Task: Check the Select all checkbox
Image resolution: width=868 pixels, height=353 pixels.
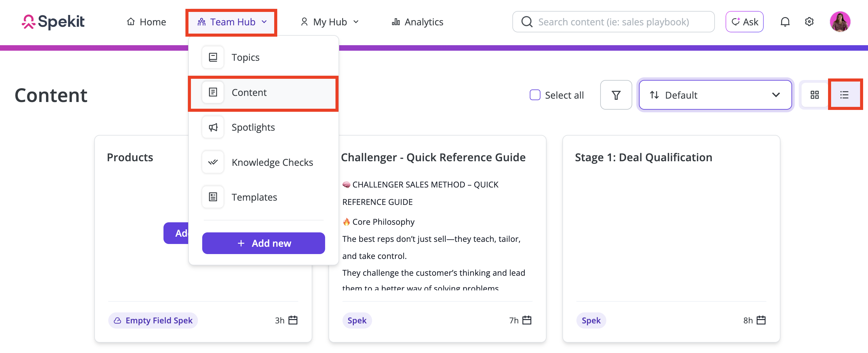Action: (535, 95)
